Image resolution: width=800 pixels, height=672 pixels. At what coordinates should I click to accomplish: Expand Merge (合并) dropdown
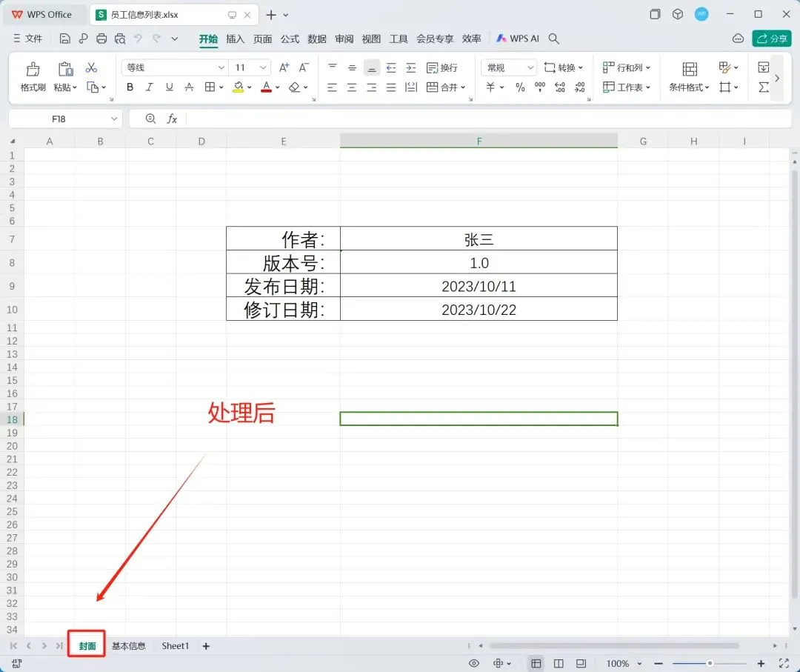463,87
